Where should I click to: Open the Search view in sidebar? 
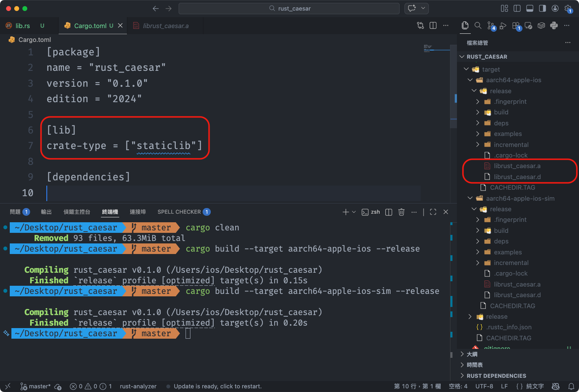point(478,26)
